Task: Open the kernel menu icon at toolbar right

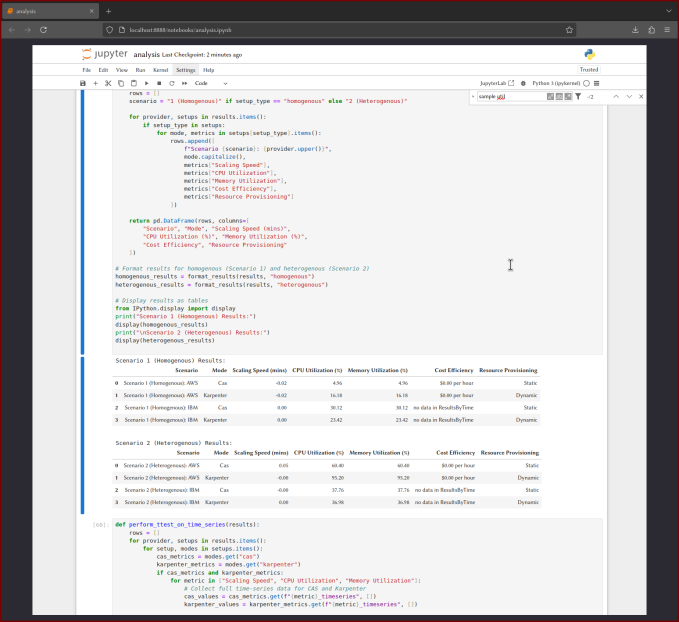Action: [595, 83]
